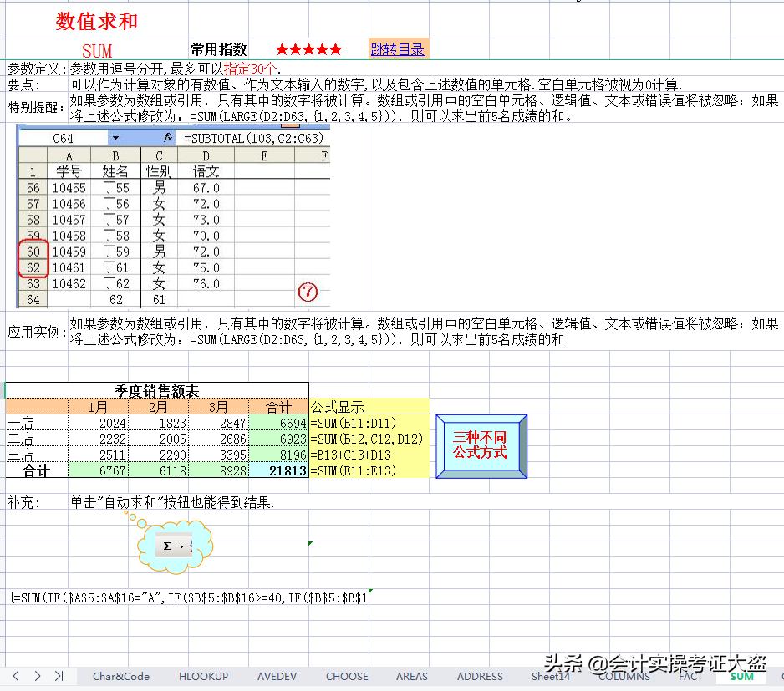Click the AutoSum Σ icon
The width and height of the screenshot is (784, 691).
pyautogui.click(x=167, y=546)
